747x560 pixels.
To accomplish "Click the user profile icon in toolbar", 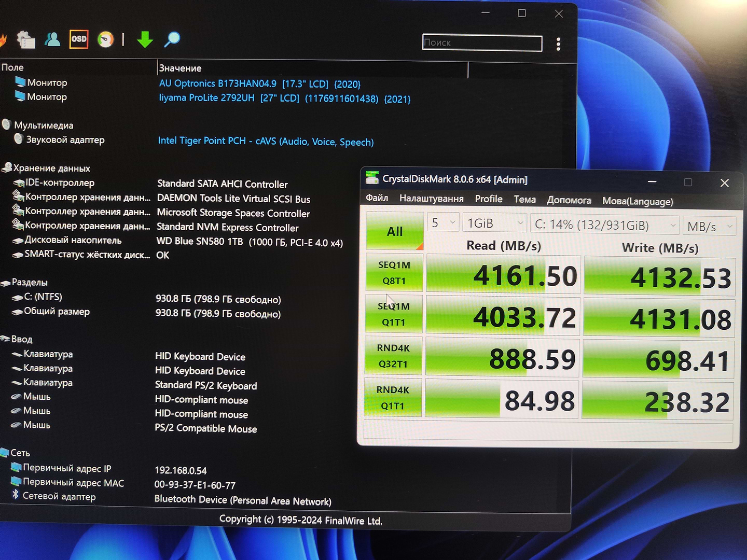I will click(52, 39).
